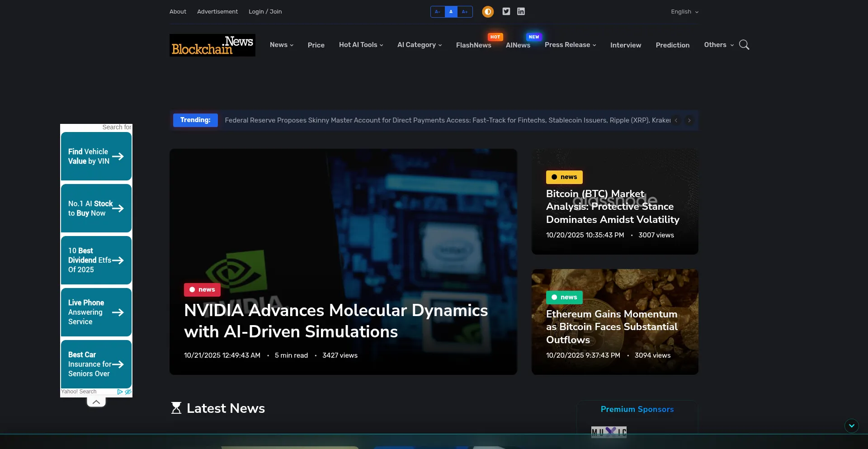The width and height of the screenshot is (868, 449).
Task: Click the AdChoices icon in ad
Action: click(120, 392)
